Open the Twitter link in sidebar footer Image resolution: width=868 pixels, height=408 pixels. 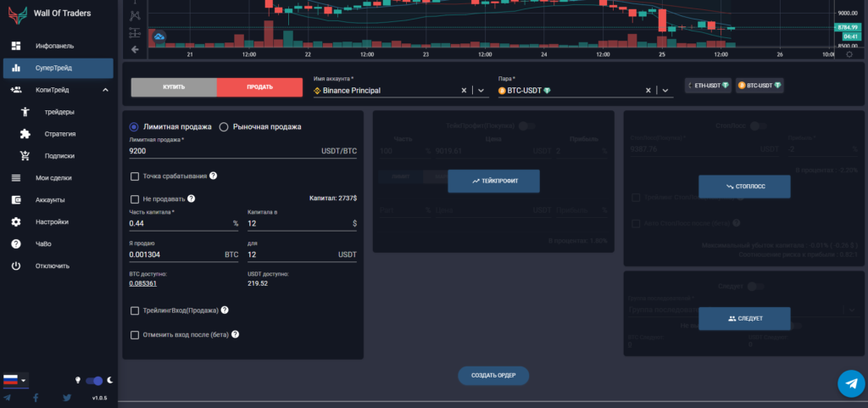(x=67, y=397)
